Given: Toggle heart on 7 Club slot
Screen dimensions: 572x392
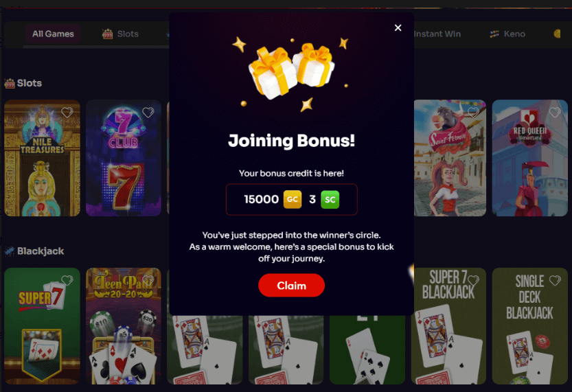Looking at the screenshot, I should [x=148, y=113].
